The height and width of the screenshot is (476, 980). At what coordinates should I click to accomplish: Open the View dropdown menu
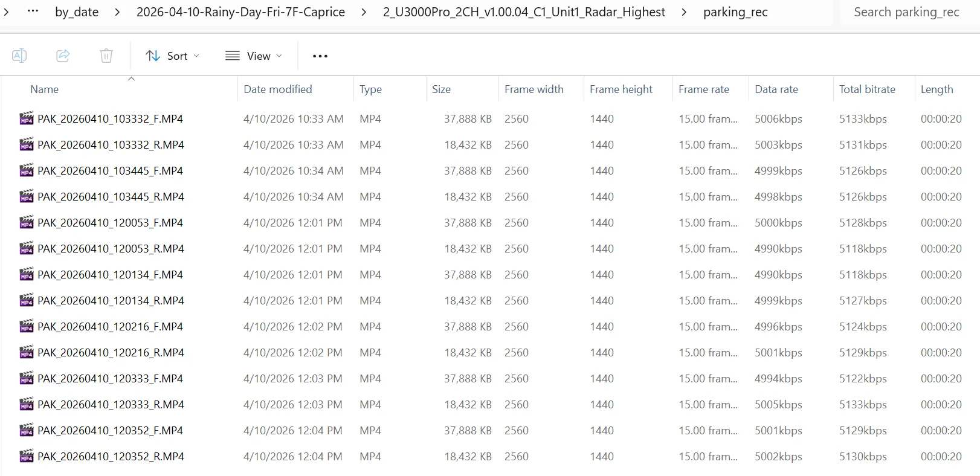click(x=254, y=56)
